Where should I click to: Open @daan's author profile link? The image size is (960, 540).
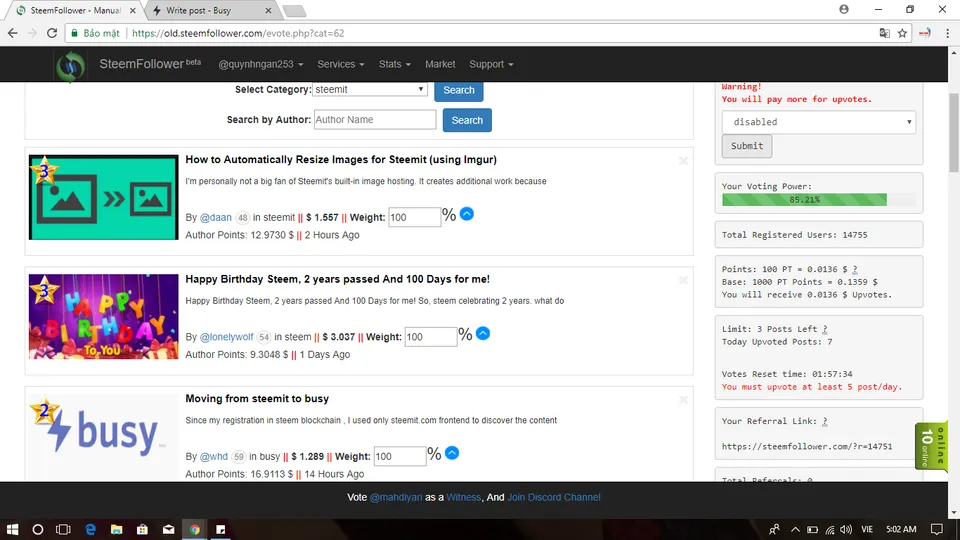216,217
